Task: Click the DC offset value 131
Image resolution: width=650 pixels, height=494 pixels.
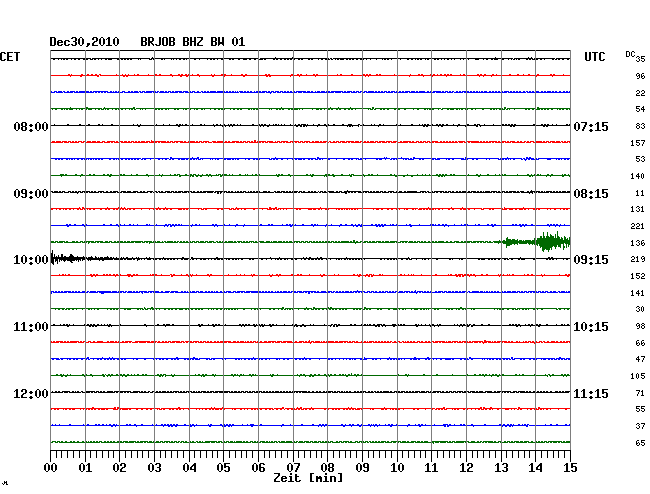Action: (638, 209)
